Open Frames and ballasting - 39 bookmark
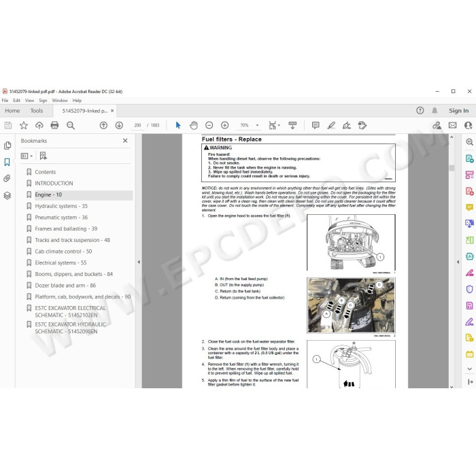The image size is (476, 476). [66, 228]
